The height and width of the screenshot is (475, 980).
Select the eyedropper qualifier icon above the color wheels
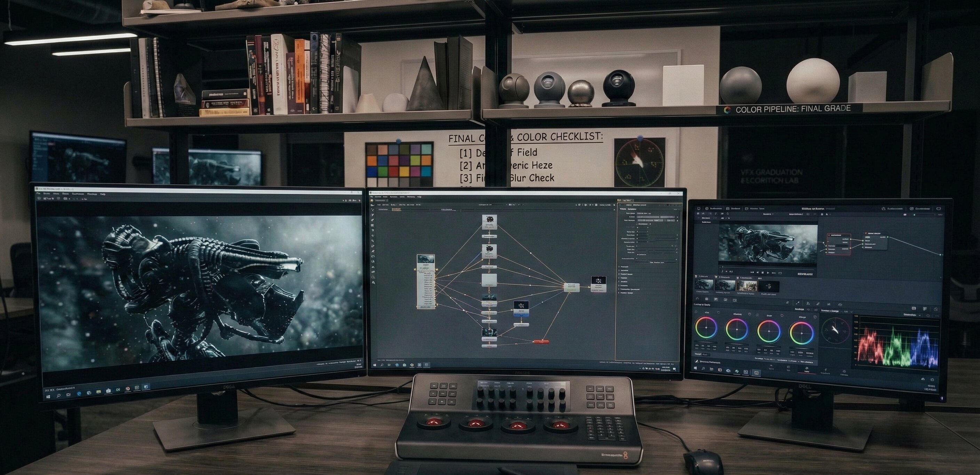[798, 303]
